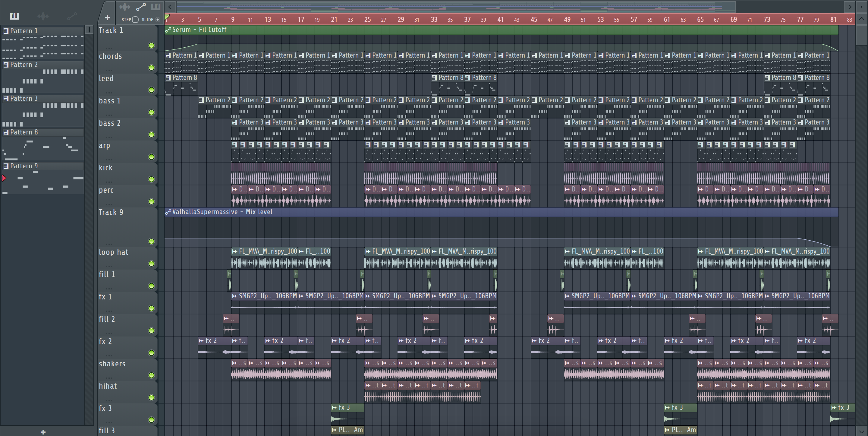This screenshot has height=436, width=868.
Task: Jump to bar 33 on the timeline
Action: 434,20
